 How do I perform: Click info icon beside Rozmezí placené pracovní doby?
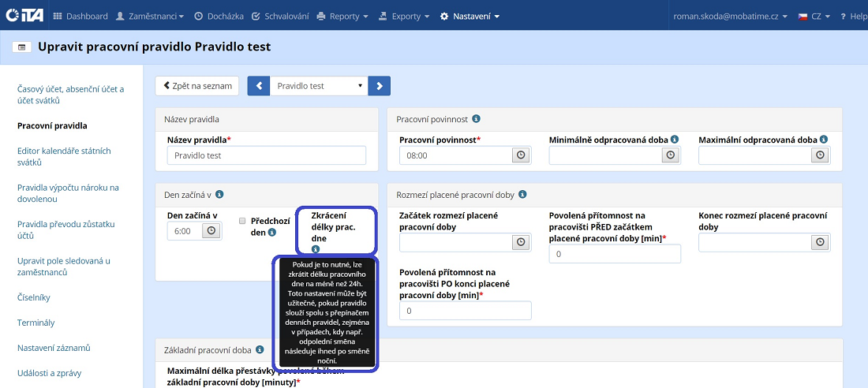click(522, 194)
